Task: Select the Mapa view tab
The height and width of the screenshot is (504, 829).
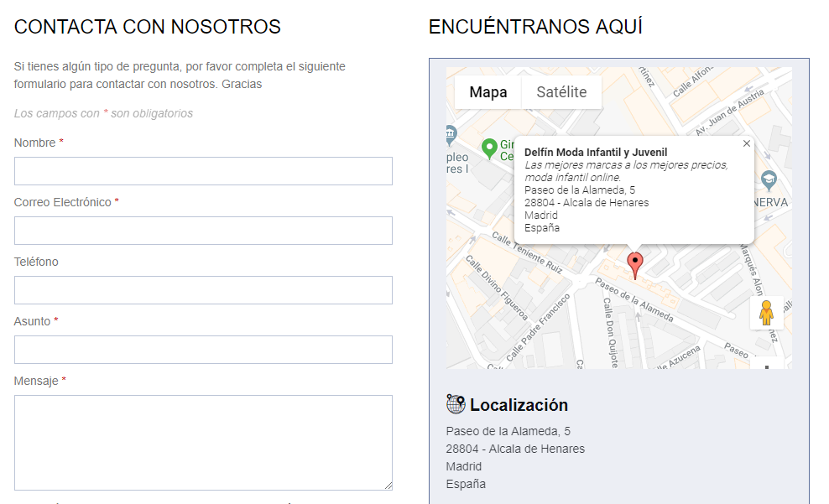Action: tap(487, 92)
